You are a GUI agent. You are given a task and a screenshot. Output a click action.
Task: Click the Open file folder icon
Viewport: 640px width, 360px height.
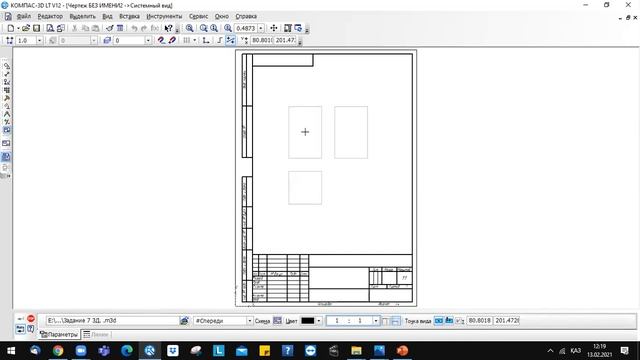[26, 28]
